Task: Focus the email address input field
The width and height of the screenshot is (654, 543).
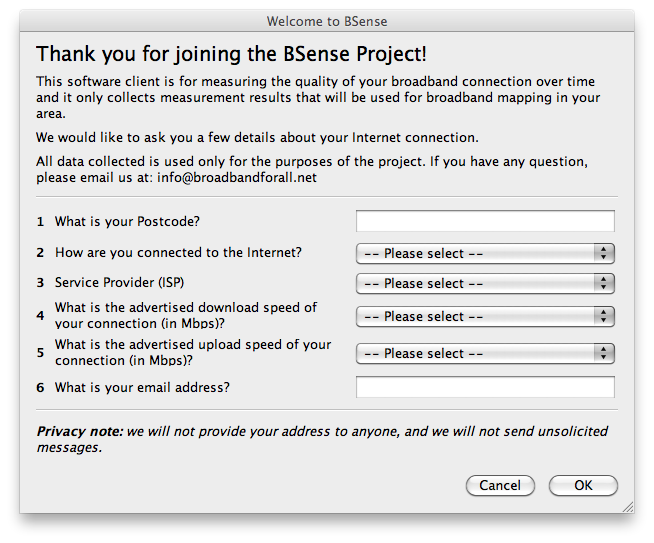Action: coord(485,387)
